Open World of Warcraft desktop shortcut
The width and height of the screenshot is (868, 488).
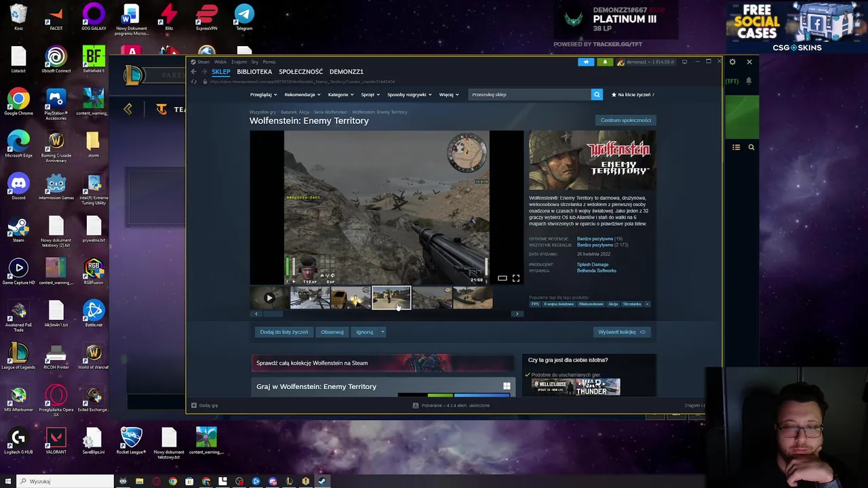(x=94, y=356)
